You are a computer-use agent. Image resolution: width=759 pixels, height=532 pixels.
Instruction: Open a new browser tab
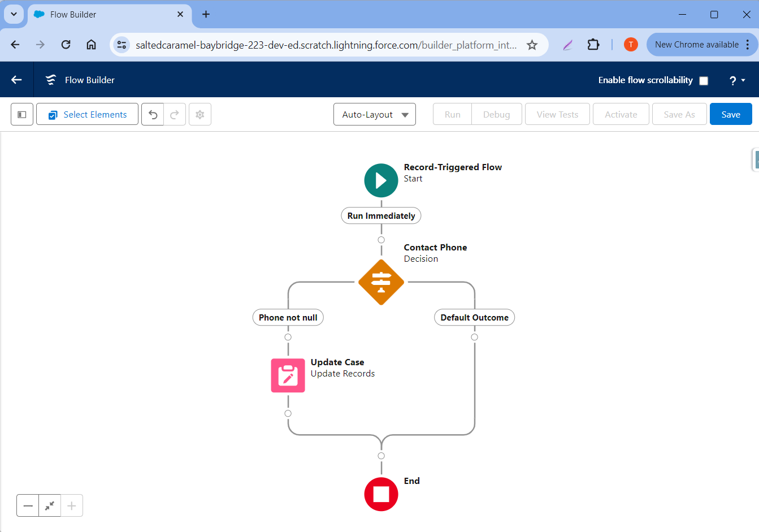(x=206, y=14)
